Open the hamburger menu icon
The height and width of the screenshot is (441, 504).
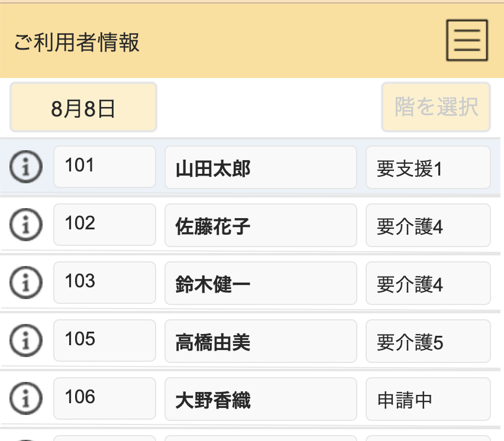(x=467, y=40)
